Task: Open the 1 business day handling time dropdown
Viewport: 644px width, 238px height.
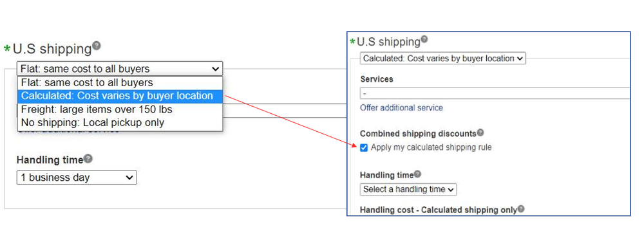Action: pyautogui.click(x=77, y=178)
